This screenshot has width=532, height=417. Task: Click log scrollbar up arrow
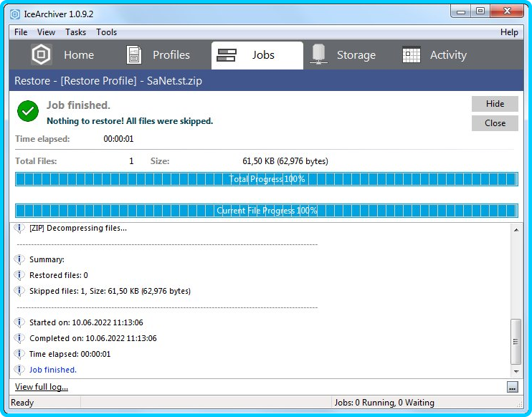tap(516, 230)
